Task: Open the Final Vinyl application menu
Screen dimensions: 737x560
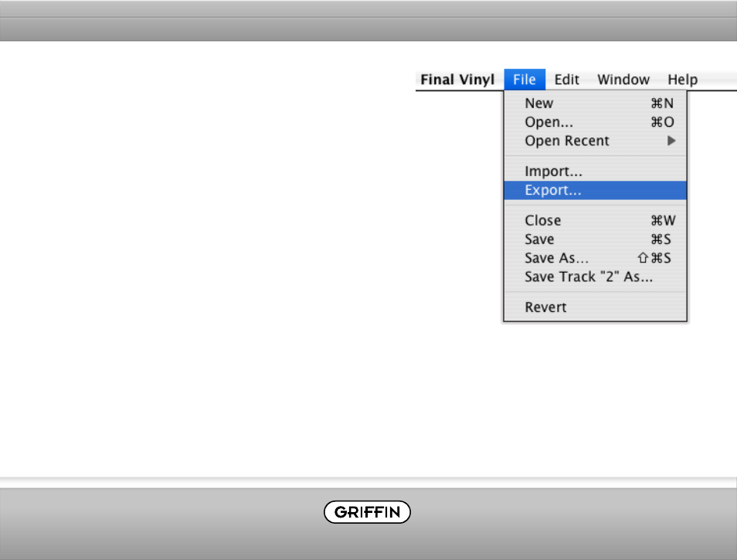Action: (457, 80)
